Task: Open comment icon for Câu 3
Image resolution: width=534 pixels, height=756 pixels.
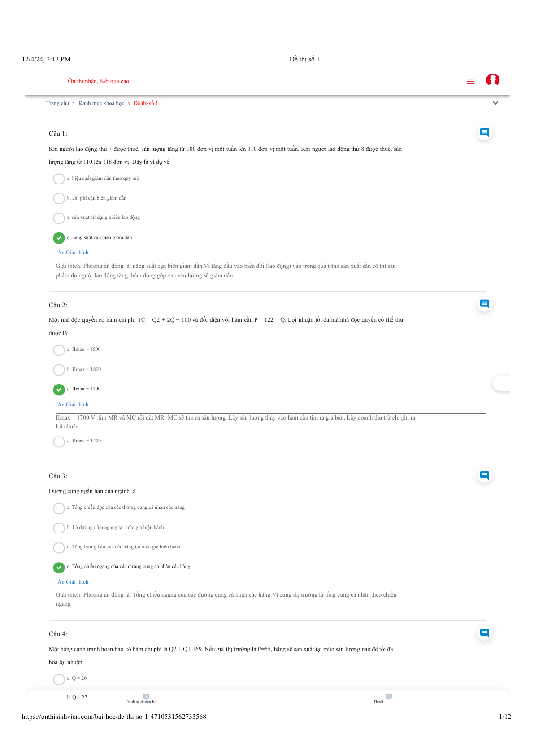Action: [x=484, y=475]
